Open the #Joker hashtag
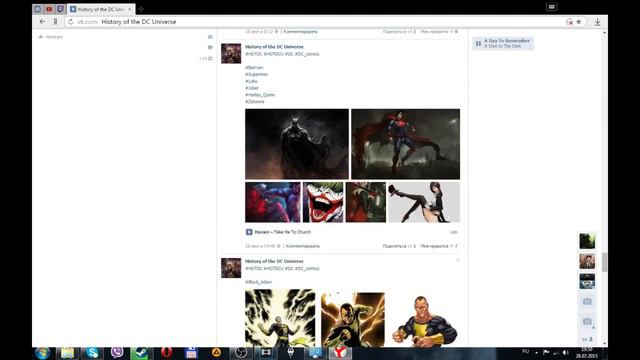The height and width of the screenshot is (360, 640). point(252,88)
